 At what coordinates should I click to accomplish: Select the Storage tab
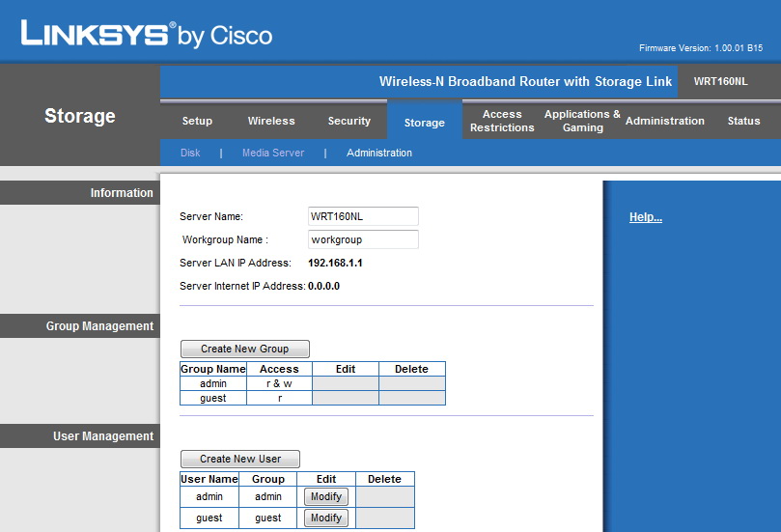click(425, 123)
